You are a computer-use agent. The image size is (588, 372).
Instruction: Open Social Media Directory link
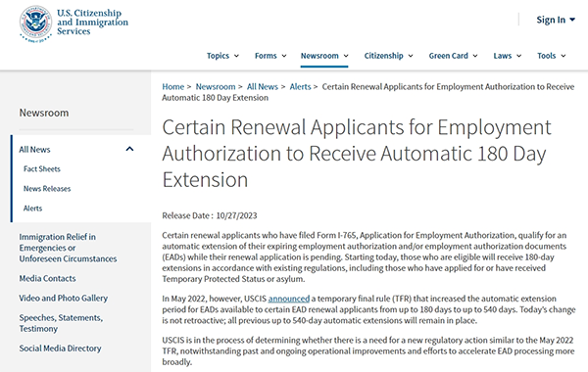[x=60, y=349]
